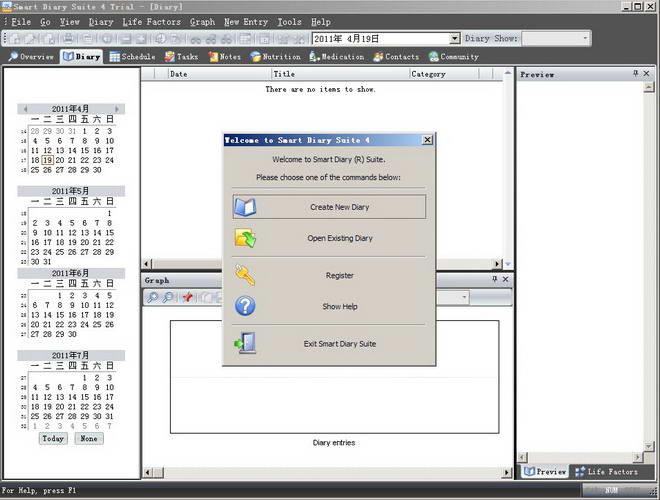Click the open book icon beside Create New Diary
The width and height of the screenshot is (660, 500).
click(245, 207)
